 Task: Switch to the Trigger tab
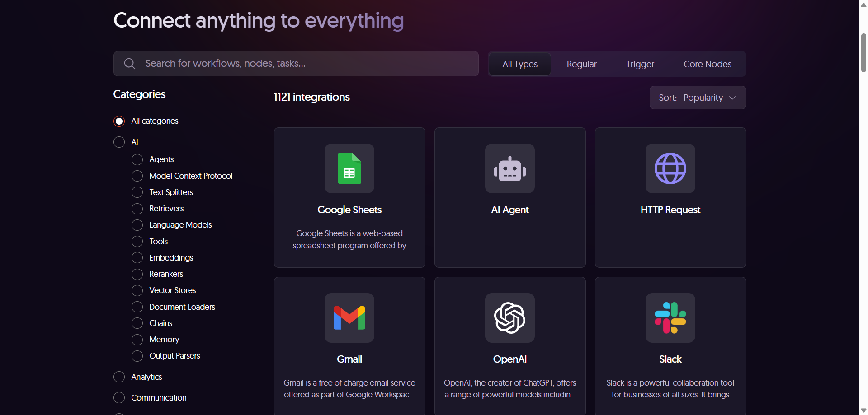coord(640,64)
